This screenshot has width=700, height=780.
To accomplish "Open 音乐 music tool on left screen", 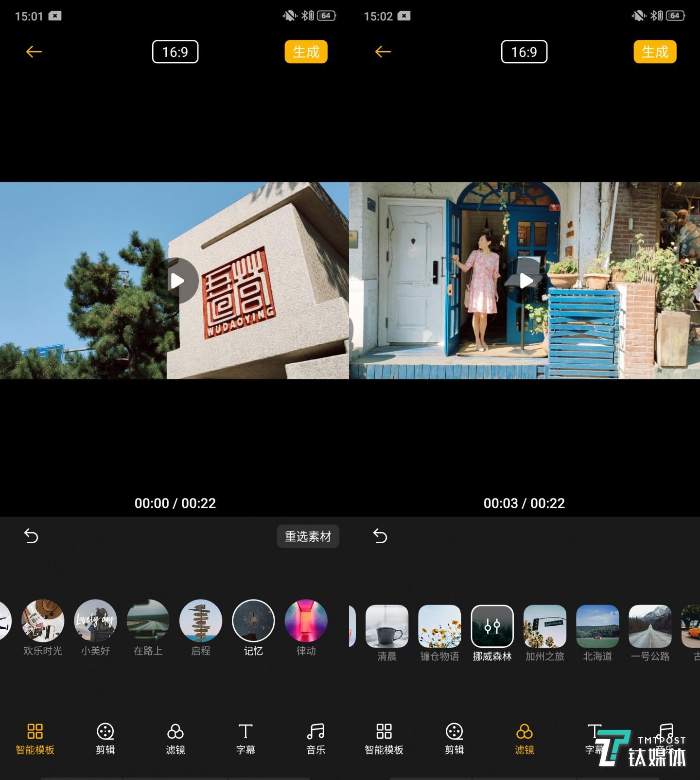I will click(x=315, y=738).
